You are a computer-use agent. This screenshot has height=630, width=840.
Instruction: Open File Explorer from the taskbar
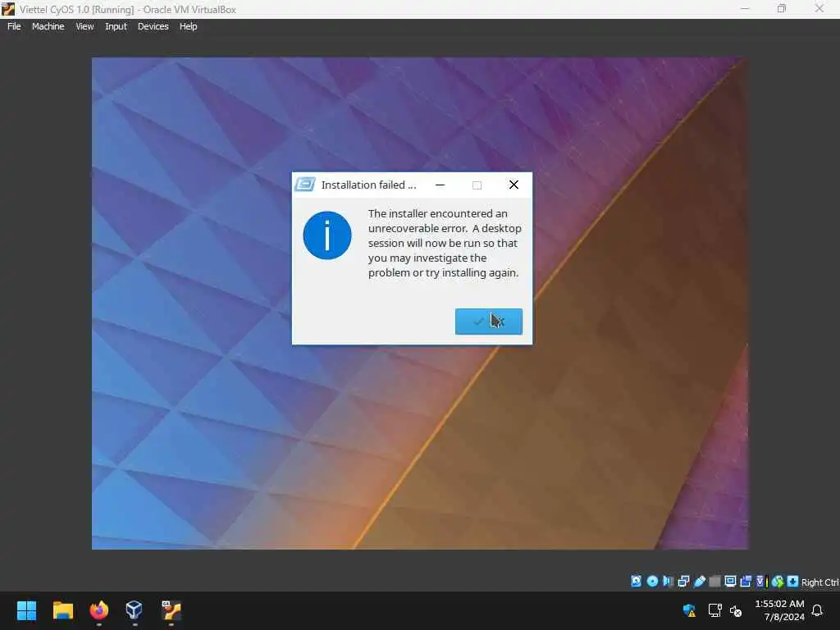(62, 610)
